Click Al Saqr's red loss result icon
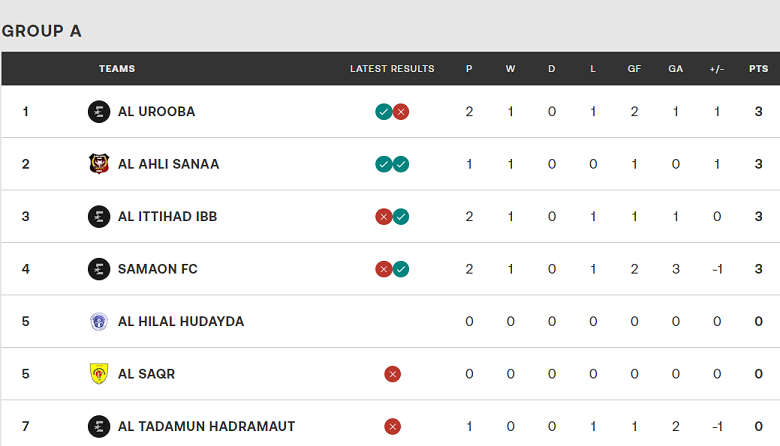780x446 pixels. [392, 374]
